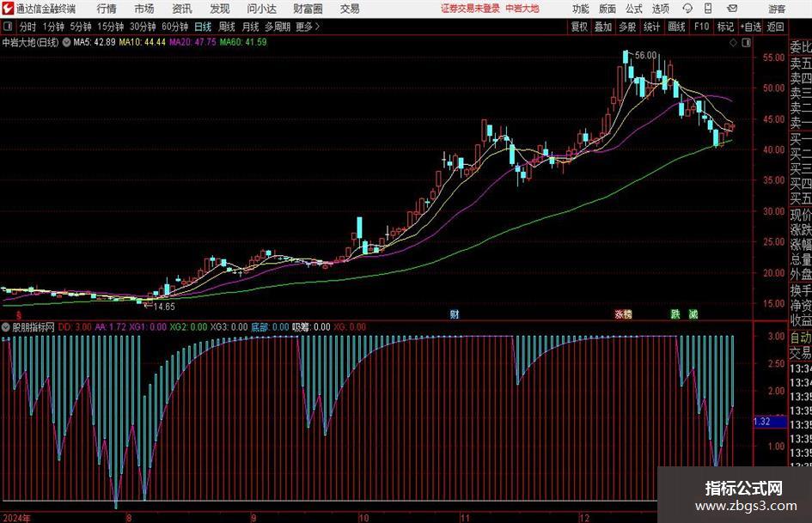
Task: Click the gear icon next to 中岩大地(日线)
Action: coord(66,42)
